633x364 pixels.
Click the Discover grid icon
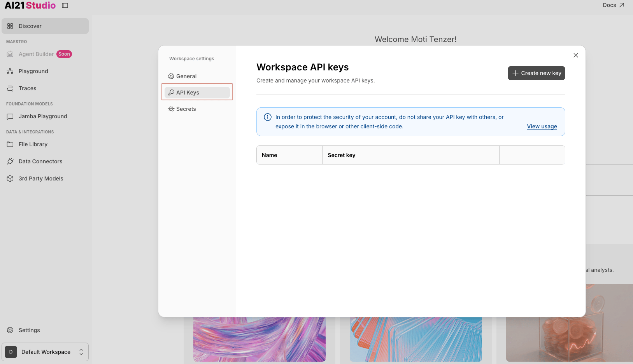tap(10, 26)
